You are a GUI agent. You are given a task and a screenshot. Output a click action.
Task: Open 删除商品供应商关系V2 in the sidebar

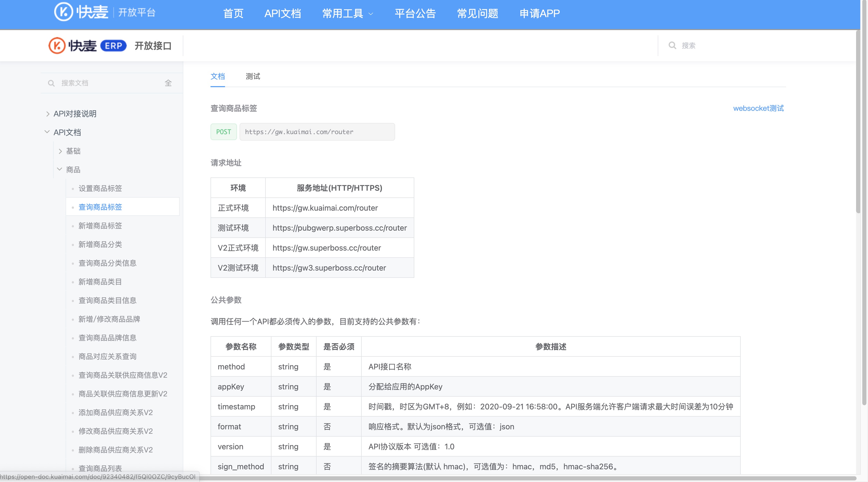click(x=116, y=450)
